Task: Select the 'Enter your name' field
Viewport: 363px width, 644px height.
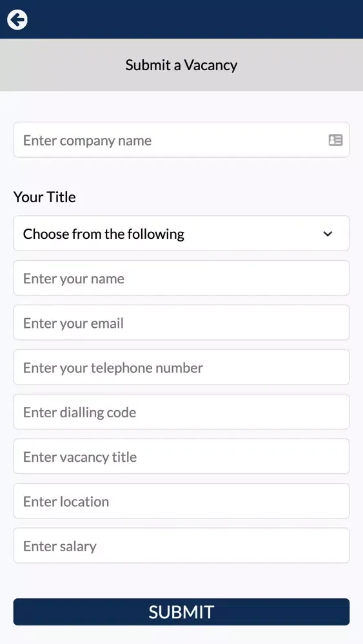Action: (x=181, y=278)
